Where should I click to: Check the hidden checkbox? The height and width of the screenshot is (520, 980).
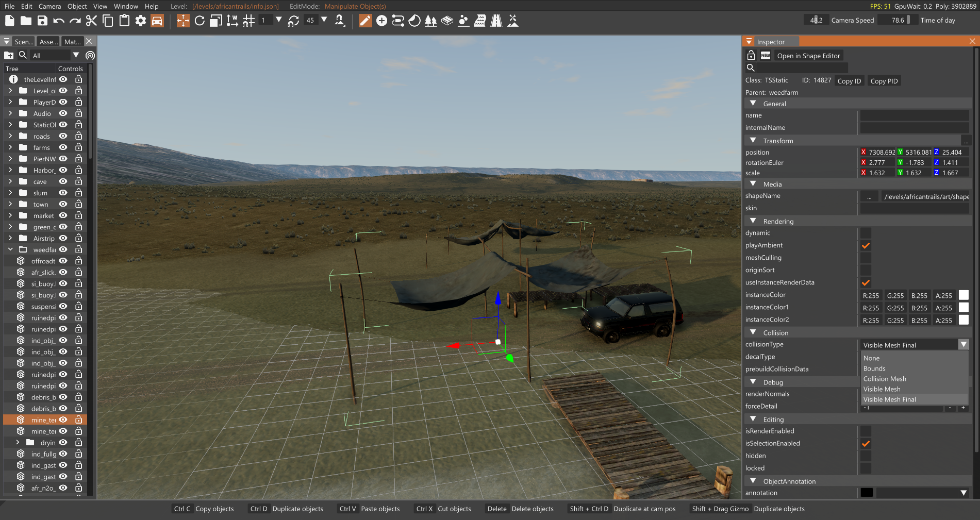click(866, 456)
